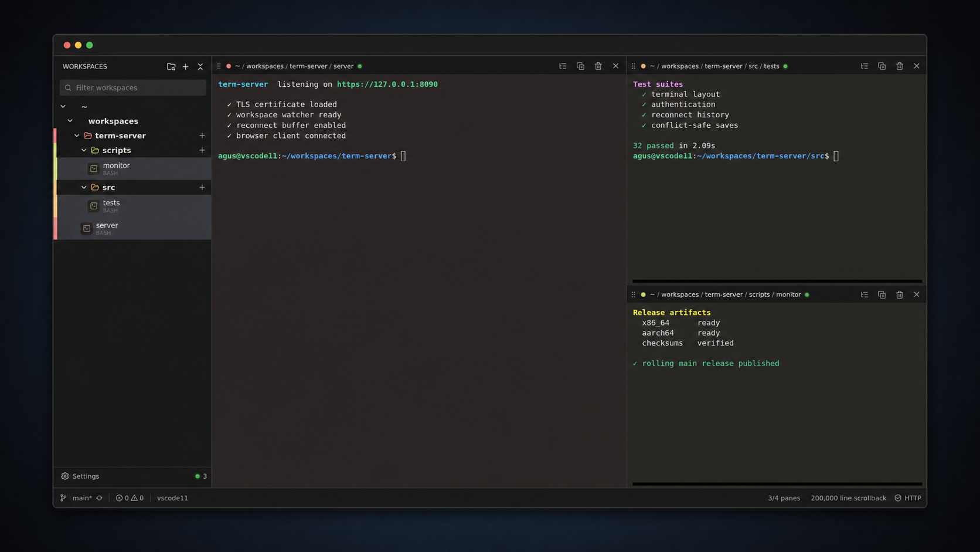Screen dimensions: 980x552
Task: Close the tests pane
Action: click(x=917, y=66)
